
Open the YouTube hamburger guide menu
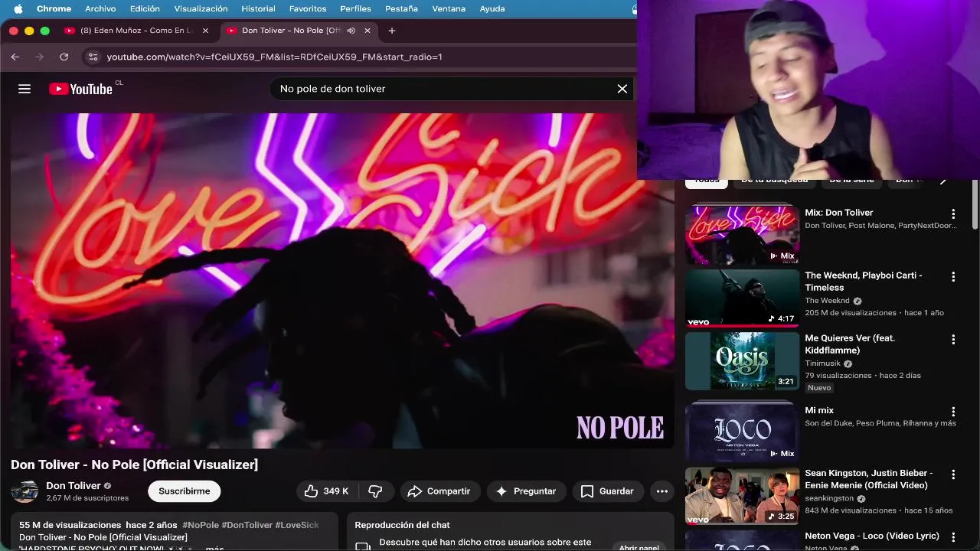(24, 89)
